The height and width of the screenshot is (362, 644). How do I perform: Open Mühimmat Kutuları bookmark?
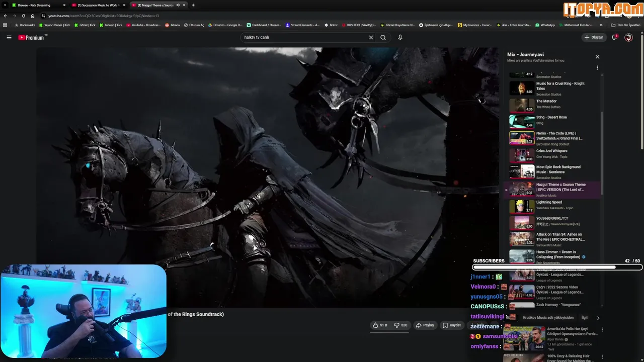click(576, 25)
